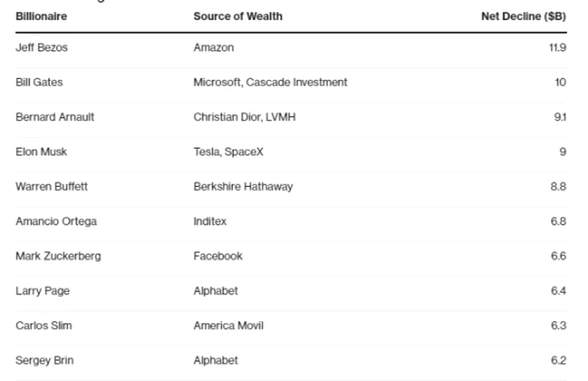Click Amancio Ortega's name
Viewport: 588px width, 381px height.
56,221
